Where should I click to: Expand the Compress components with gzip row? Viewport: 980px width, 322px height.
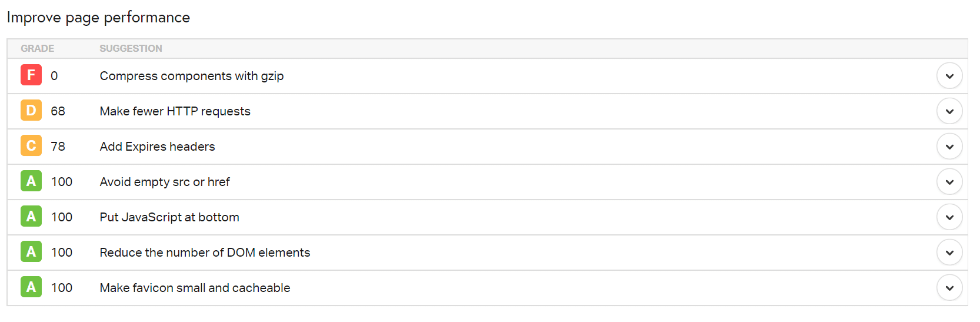949,76
